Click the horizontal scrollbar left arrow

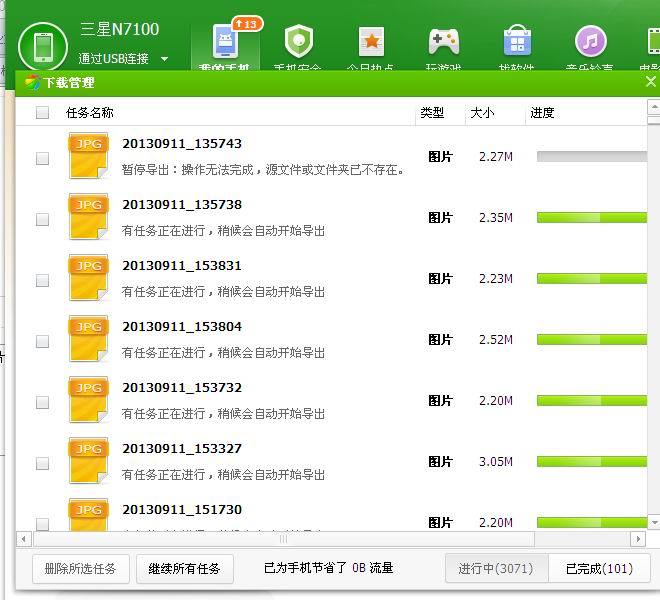click(x=24, y=539)
